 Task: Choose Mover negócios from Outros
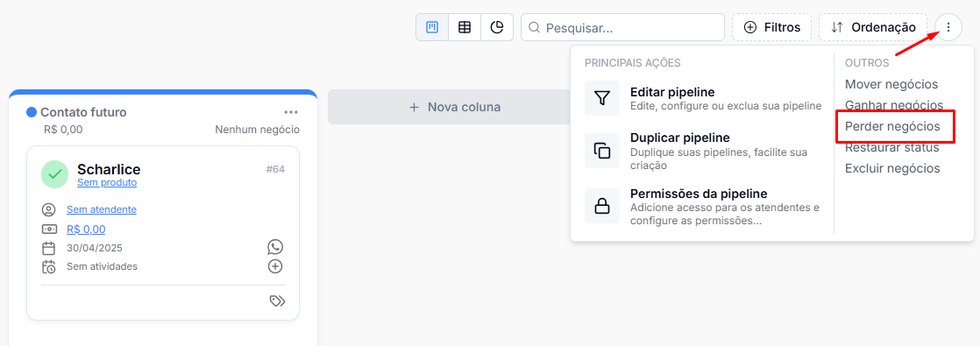(891, 84)
